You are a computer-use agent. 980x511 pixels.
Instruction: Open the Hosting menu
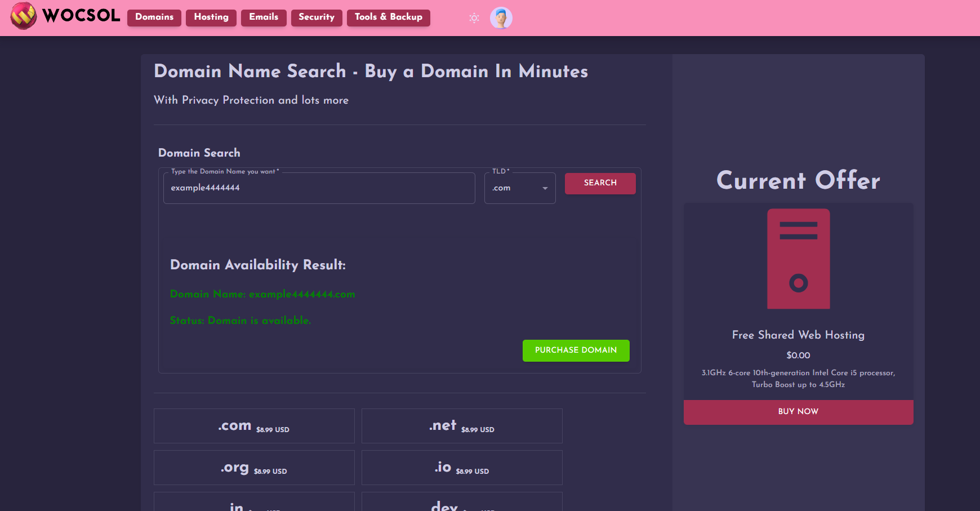[x=211, y=17]
